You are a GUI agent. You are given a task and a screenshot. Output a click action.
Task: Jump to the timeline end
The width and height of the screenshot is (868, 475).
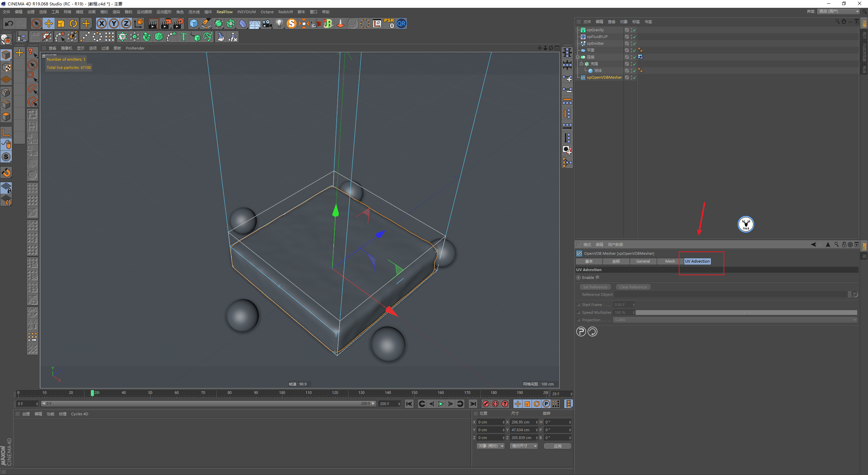pos(473,404)
